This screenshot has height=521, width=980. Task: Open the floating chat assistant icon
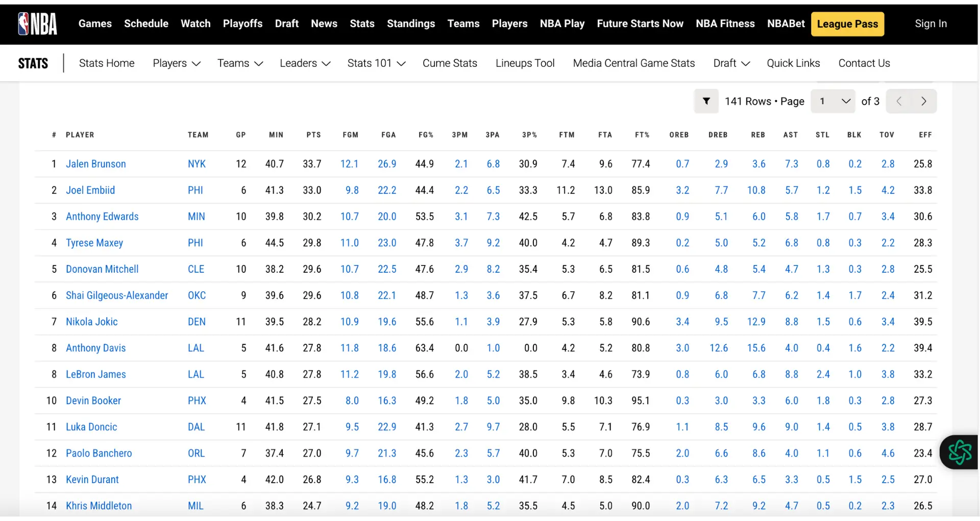[x=960, y=452]
